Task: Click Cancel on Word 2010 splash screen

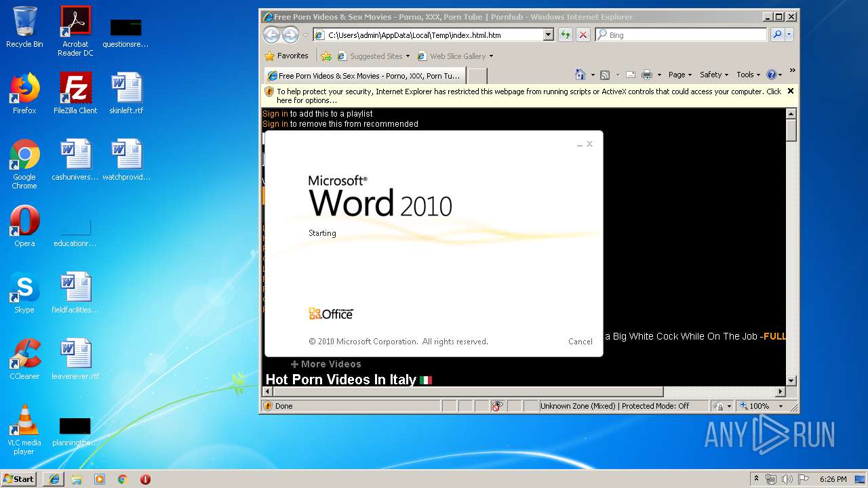Action: [580, 342]
